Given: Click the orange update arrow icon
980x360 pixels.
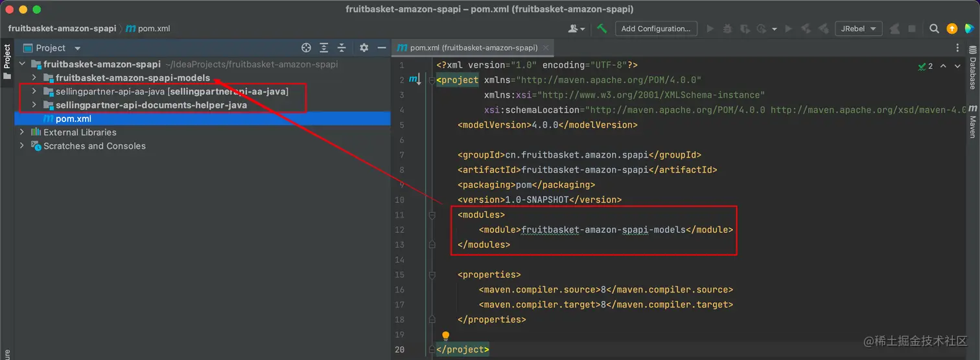Looking at the screenshot, I should (951, 29).
